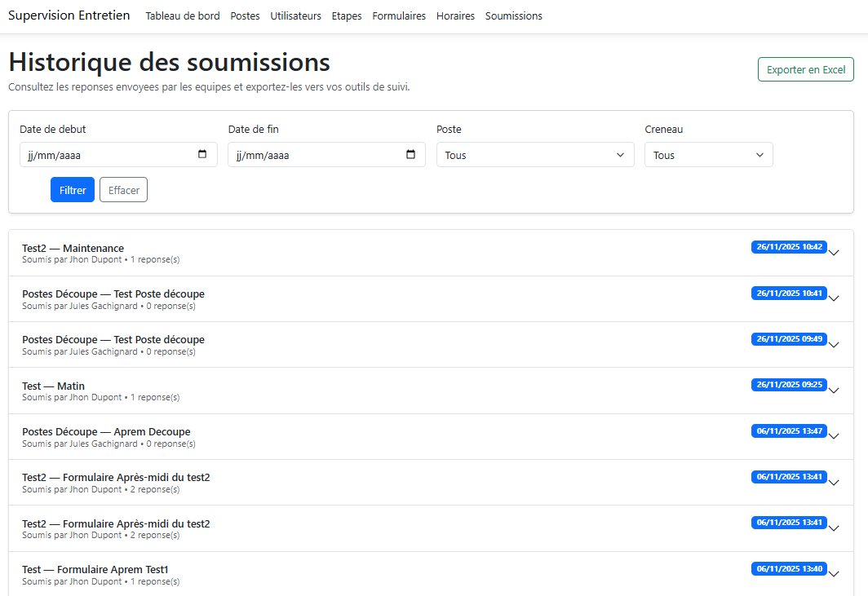
Task: Clear filters with the Effacer button
Action: pos(123,190)
